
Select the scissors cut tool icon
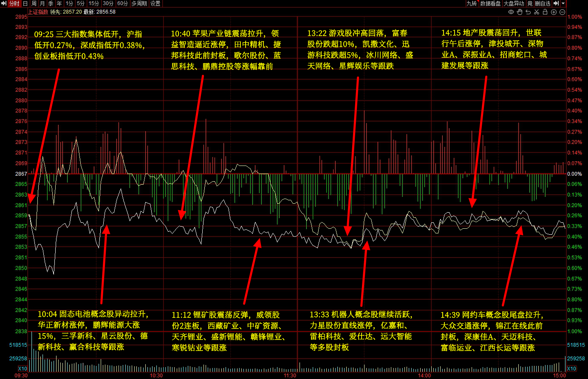pos(537,12)
